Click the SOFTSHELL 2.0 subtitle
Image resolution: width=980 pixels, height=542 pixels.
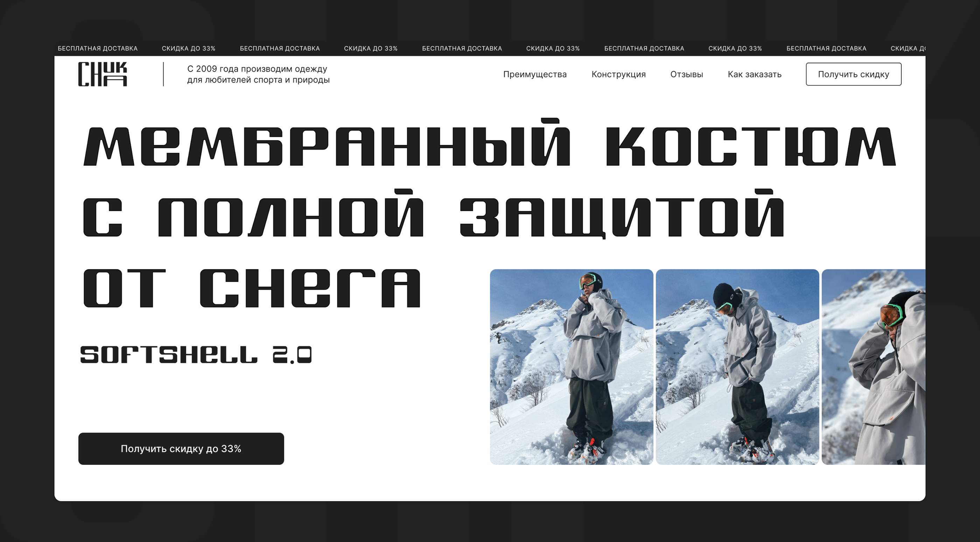[x=196, y=354]
